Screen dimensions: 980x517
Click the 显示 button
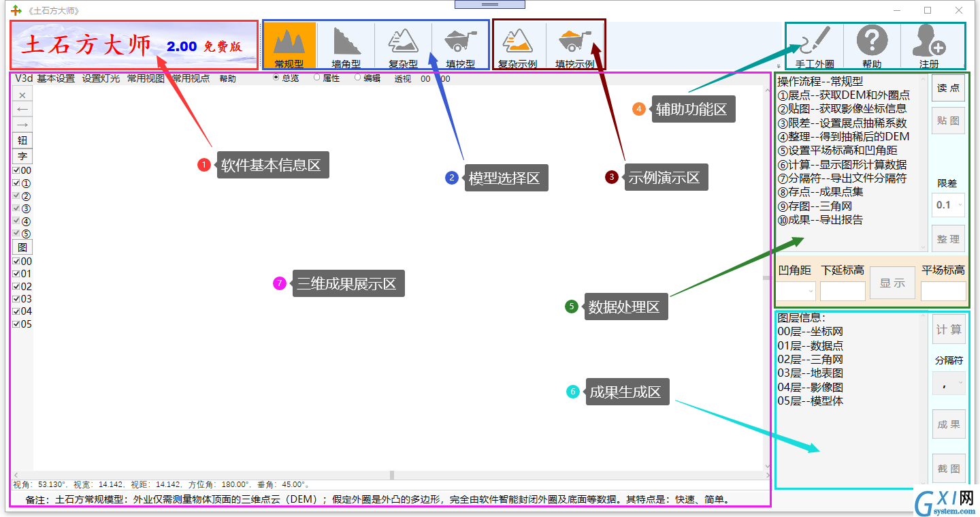(x=892, y=283)
